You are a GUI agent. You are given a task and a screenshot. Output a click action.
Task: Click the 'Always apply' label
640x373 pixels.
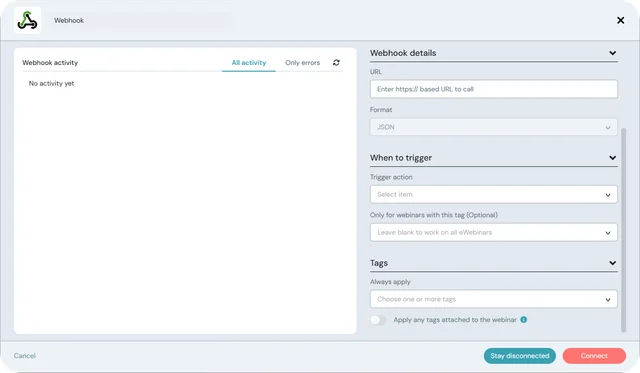[x=390, y=282]
